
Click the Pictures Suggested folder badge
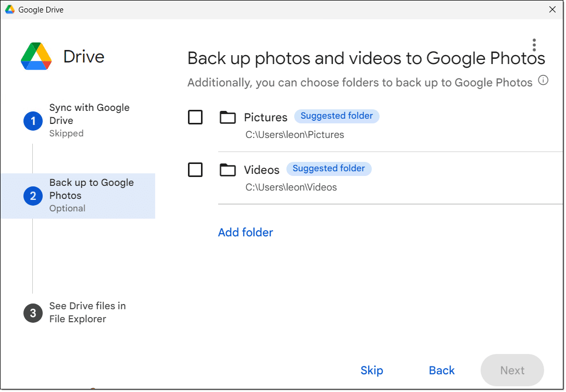[336, 116]
